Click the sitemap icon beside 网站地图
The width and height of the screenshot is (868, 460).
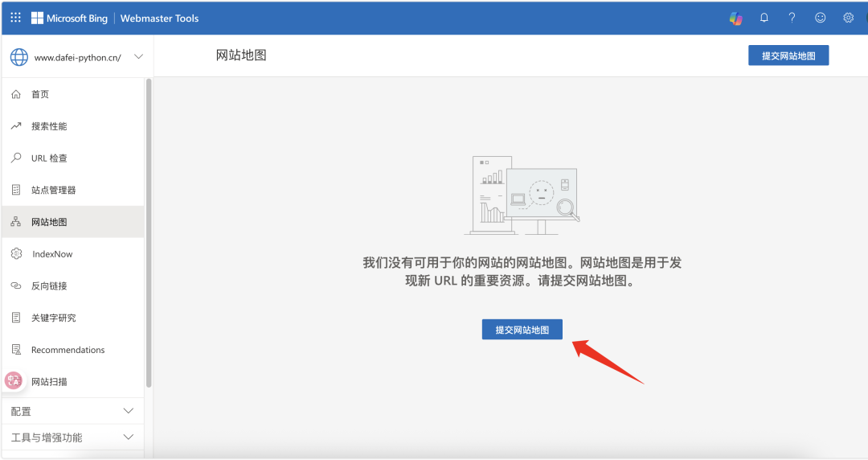tap(16, 222)
